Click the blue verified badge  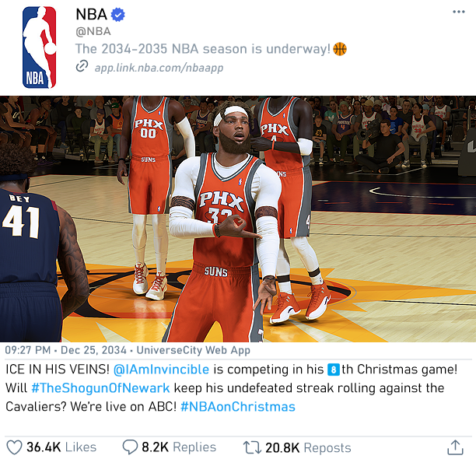[117, 15]
